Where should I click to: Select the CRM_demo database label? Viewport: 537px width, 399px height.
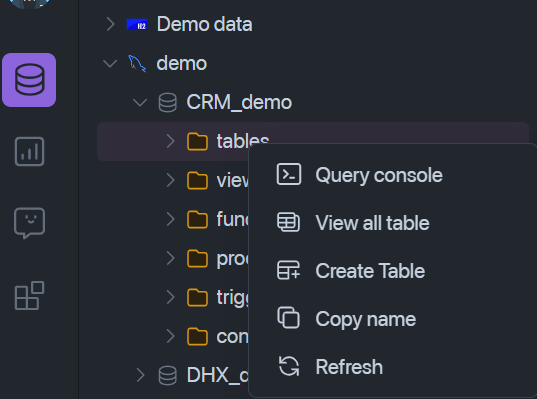(239, 102)
